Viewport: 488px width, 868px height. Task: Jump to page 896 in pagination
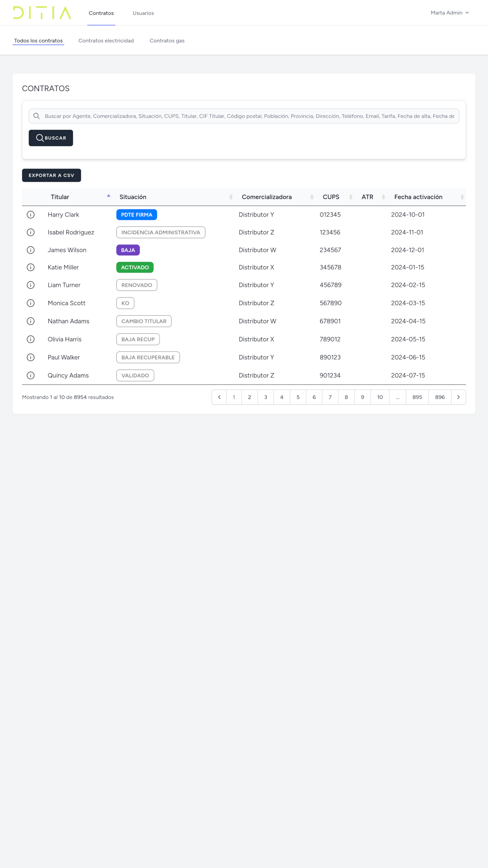click(x=440, y=397)
